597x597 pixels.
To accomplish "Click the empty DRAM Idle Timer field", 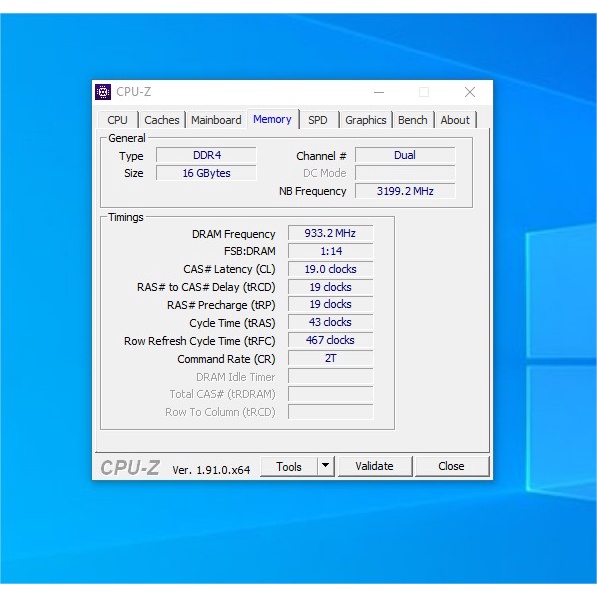I will pos(330,376).
